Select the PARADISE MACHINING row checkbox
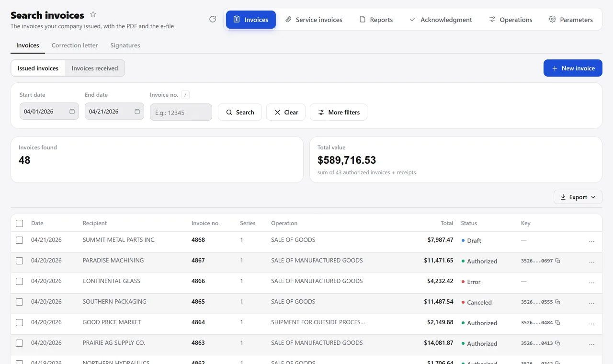 click(19, 261)
